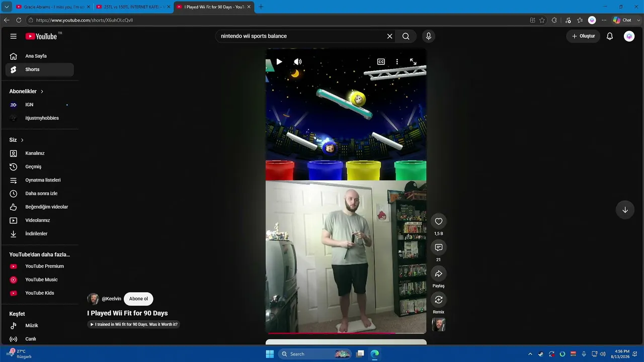Open the Short's three-dot options menu
644x362 pixels.
[397, 62]
